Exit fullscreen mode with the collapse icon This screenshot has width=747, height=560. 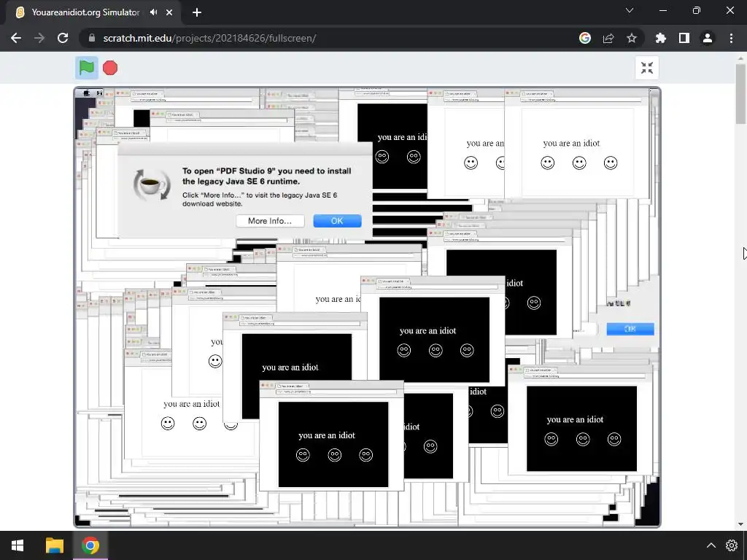pos(647,68)
